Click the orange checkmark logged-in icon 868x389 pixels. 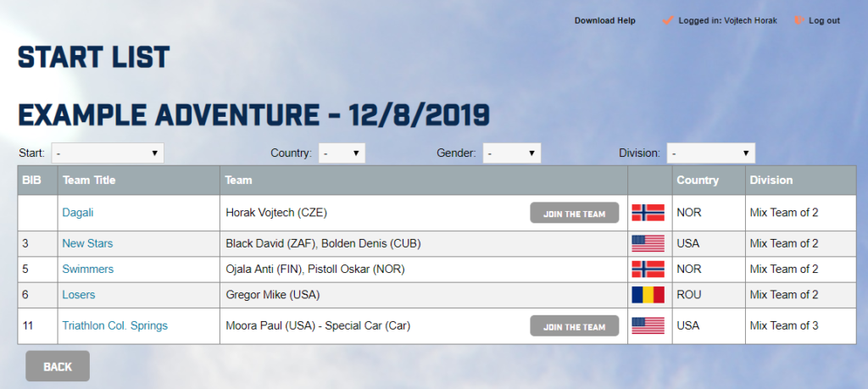667,20
